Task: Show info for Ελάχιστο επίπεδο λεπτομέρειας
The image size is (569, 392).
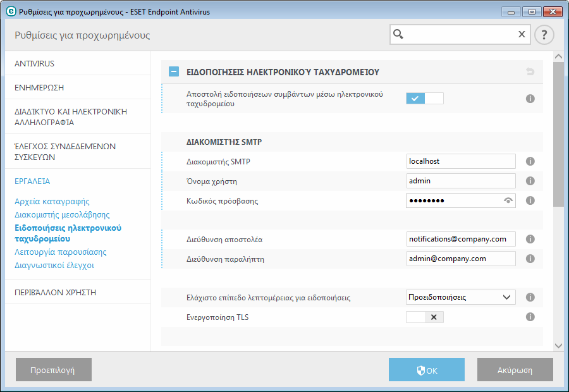Action: [530, 297]
